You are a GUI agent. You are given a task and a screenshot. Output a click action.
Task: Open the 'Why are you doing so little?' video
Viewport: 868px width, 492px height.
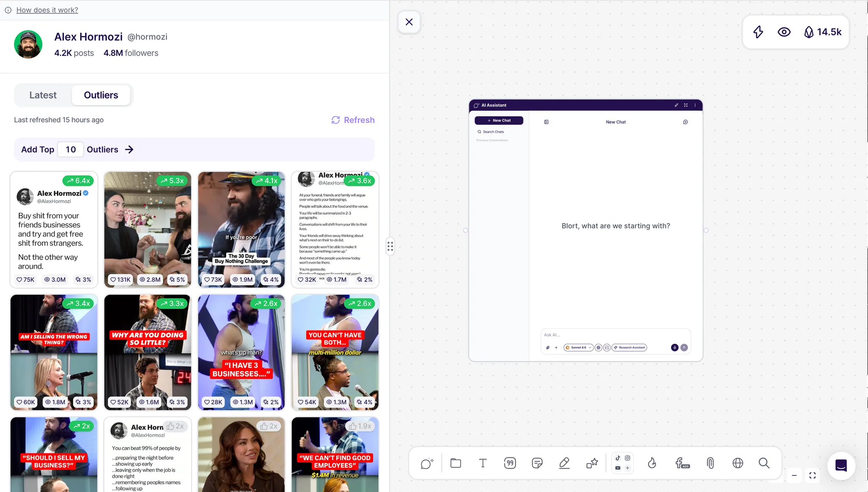[147, 352]
